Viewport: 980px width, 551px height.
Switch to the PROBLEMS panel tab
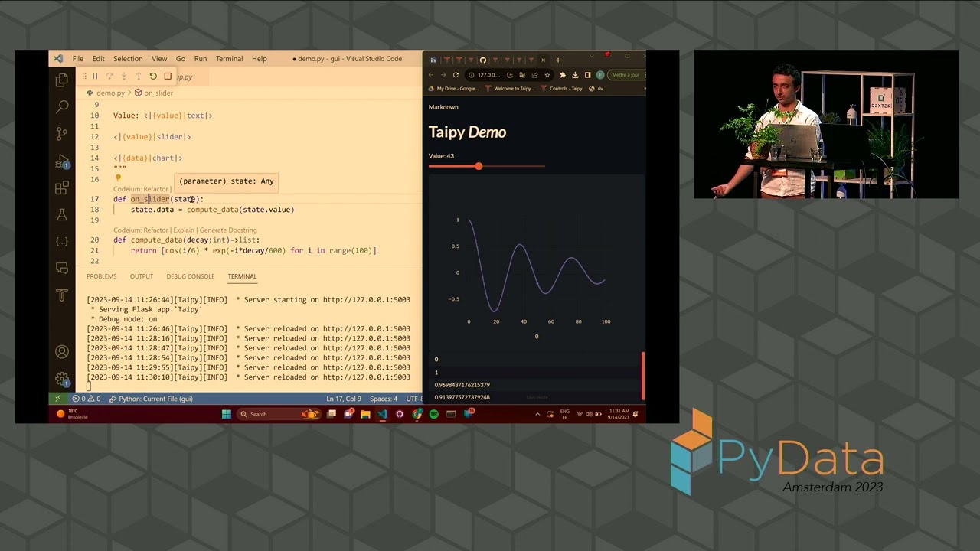coord(102,276)
